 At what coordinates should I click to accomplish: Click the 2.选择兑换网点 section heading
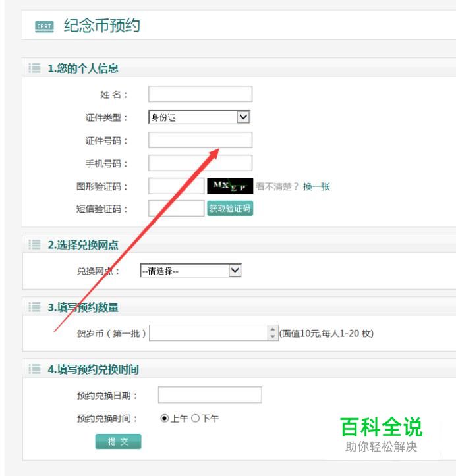click(x=83, y=245)
